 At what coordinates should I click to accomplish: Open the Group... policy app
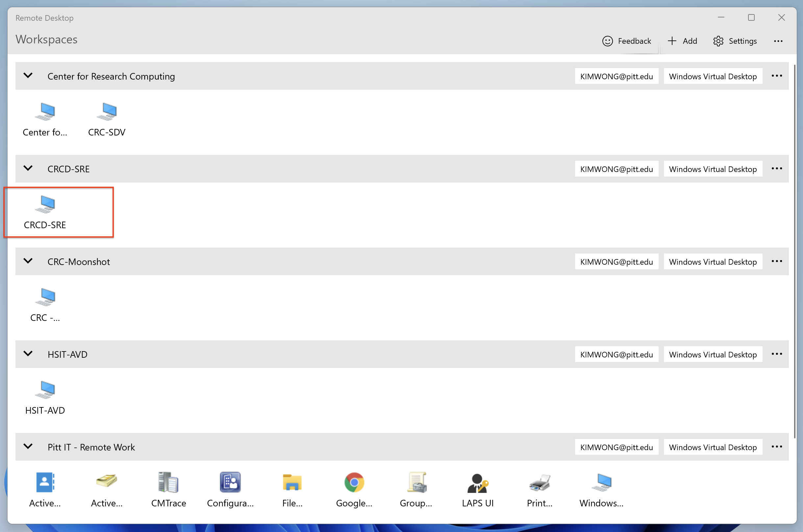pyautogui.click(x=416, y=490)
